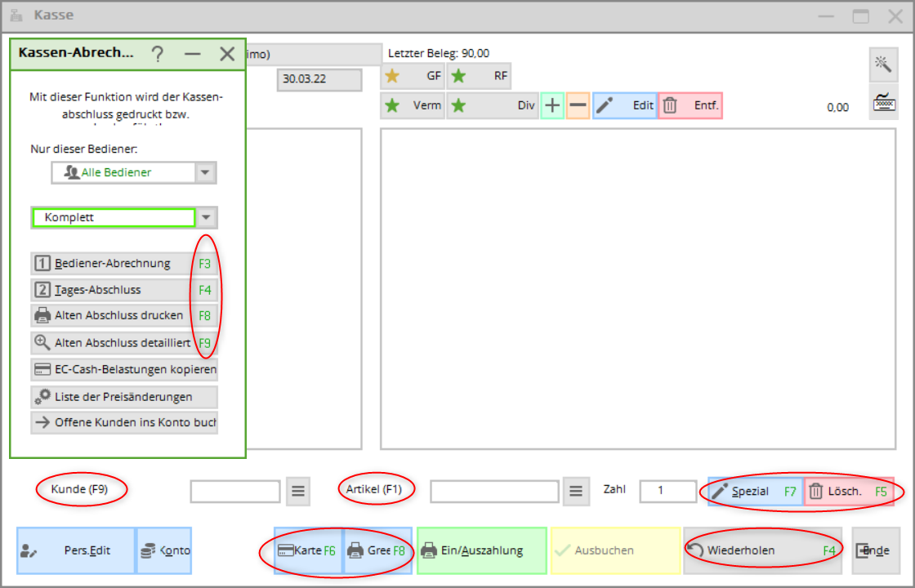Select the Div star favorite

tap(493, 105)
